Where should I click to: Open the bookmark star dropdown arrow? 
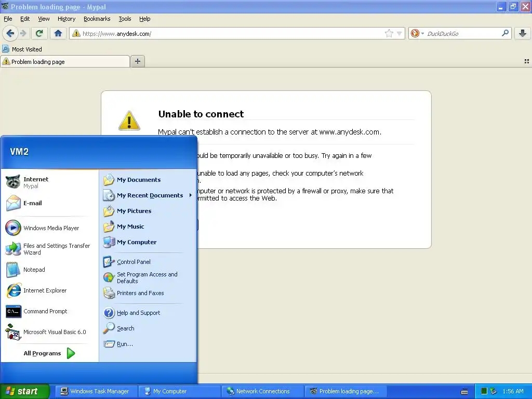point(399,33)
